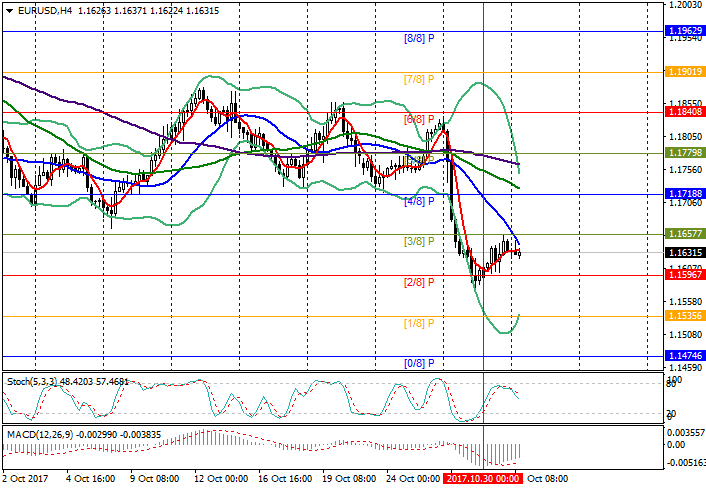706x490 pixels.
Task: Select the blue 1.19629 price tag
Action: point(684,31)
